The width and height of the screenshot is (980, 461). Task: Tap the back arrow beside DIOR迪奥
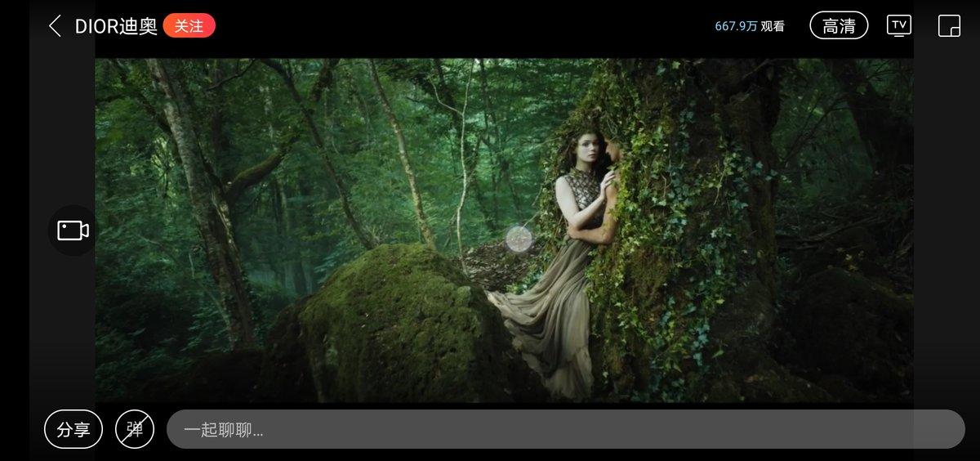55,26
